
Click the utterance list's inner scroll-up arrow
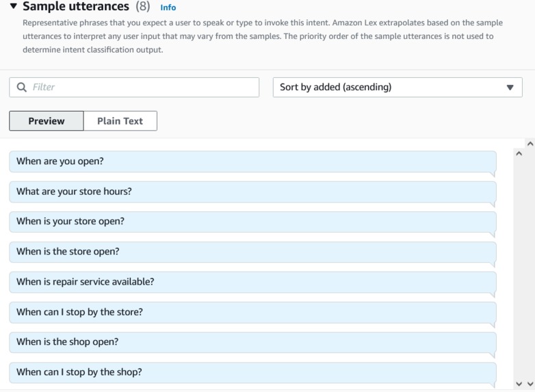click(518, 153)
